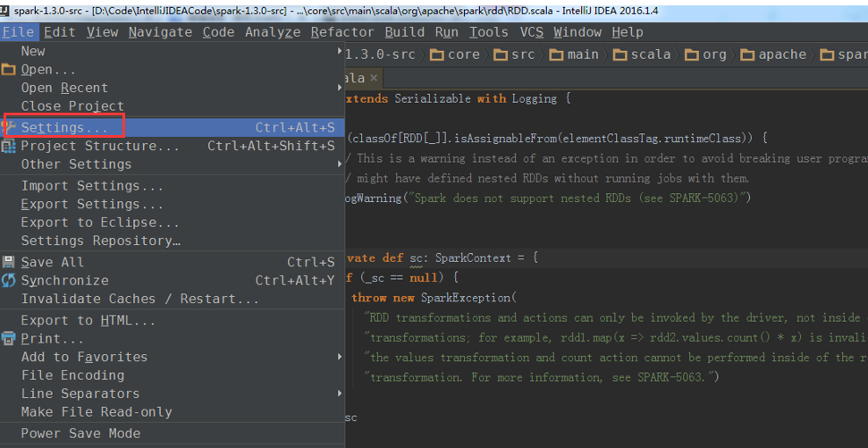Viewport: 868px width, 448px height.
Task: Click the Synchronize refresh icon
Action: coord(8,281)
